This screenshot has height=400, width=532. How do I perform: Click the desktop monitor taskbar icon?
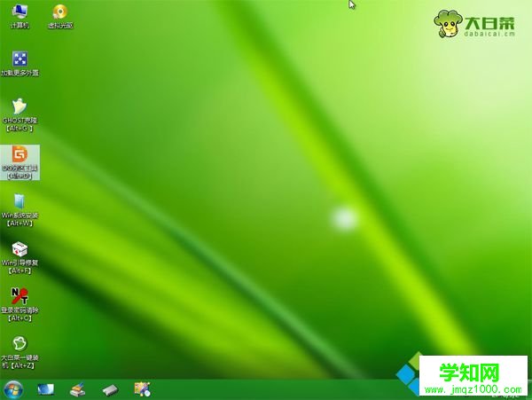pos(46,389)
